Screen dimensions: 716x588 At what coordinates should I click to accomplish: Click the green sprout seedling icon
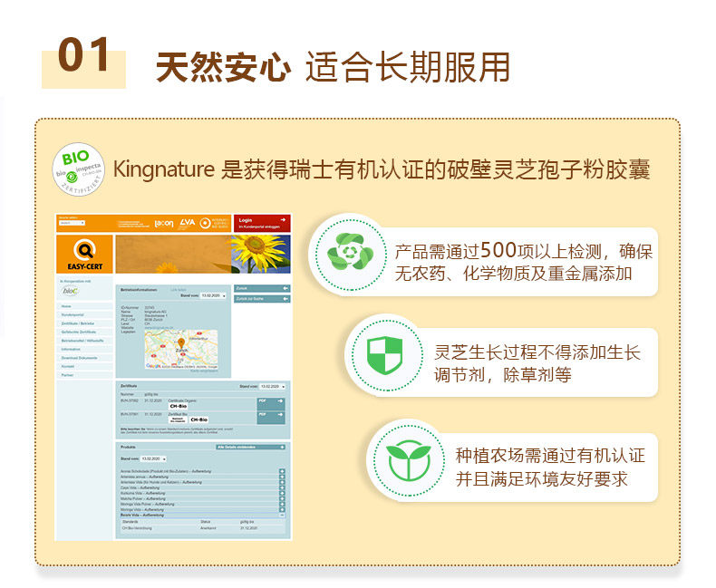409,460
